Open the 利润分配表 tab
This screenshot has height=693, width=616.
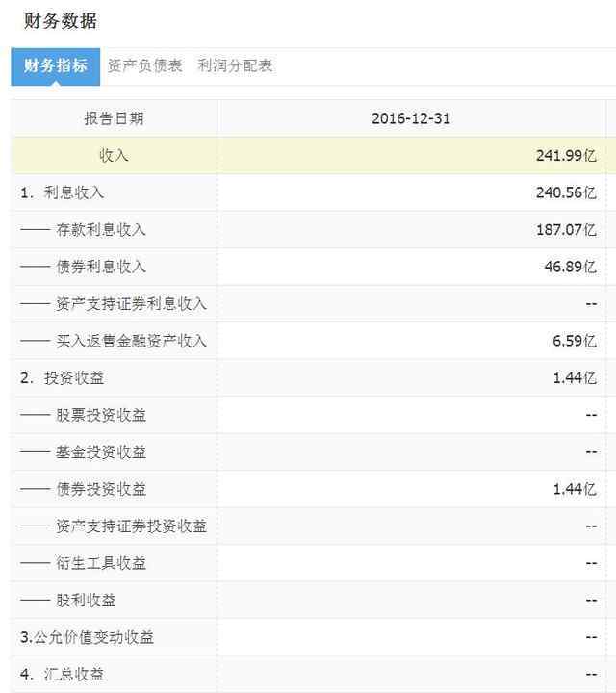235,65
